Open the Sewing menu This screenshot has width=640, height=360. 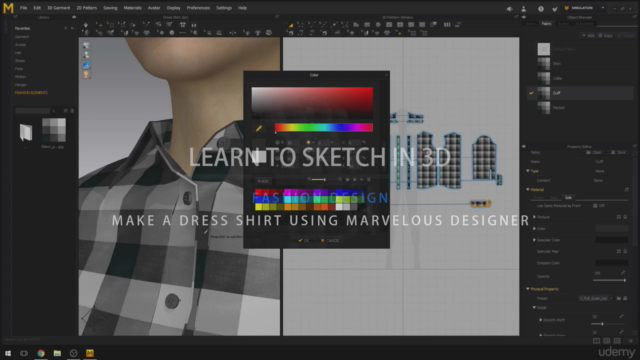pyautogui.click(x=110, y=8)
